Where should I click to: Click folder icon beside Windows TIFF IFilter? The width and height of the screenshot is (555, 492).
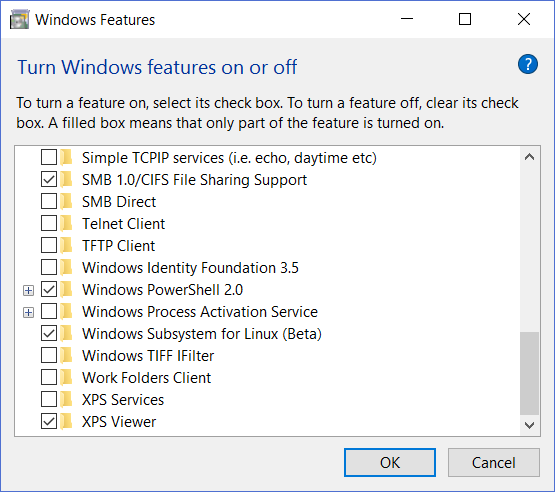pyautogui.click(x=66, y=356)
